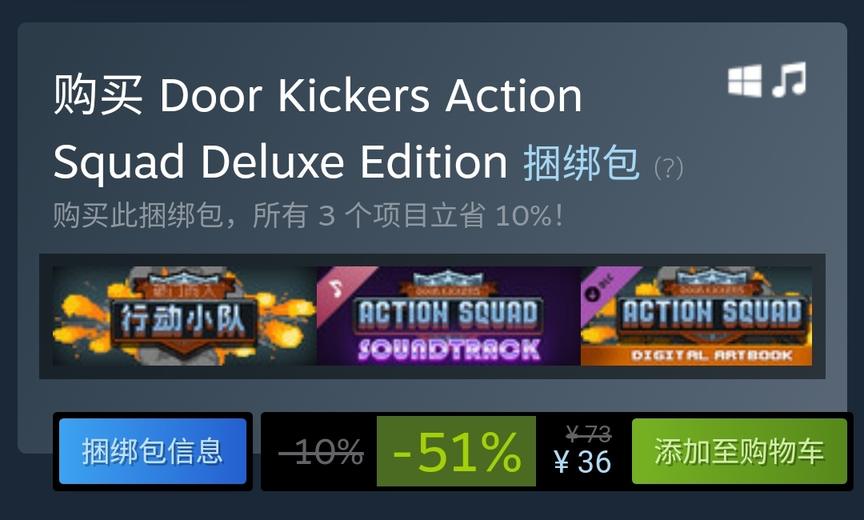Open the 行动小队 base game thumbnail
The width and height of the screenshot is (864, 520).
[x=184, y=316]
